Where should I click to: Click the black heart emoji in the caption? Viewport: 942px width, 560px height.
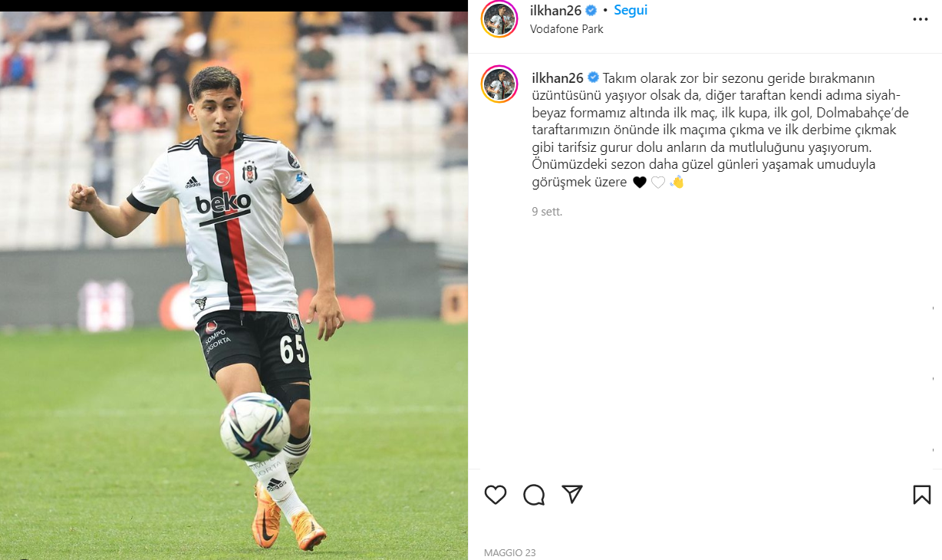(640, 182)
